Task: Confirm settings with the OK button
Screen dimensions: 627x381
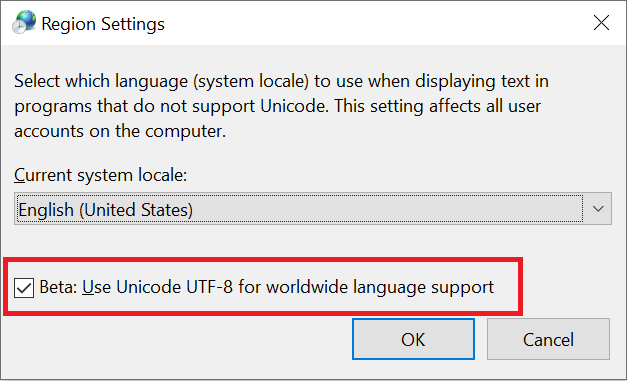Action: tap(413, 339)
